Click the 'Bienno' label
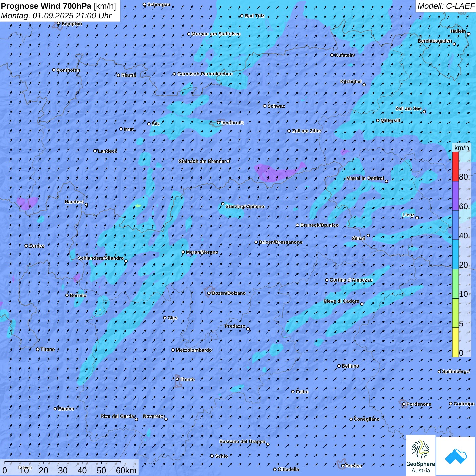Screen dimensions: 476x476 66,409
